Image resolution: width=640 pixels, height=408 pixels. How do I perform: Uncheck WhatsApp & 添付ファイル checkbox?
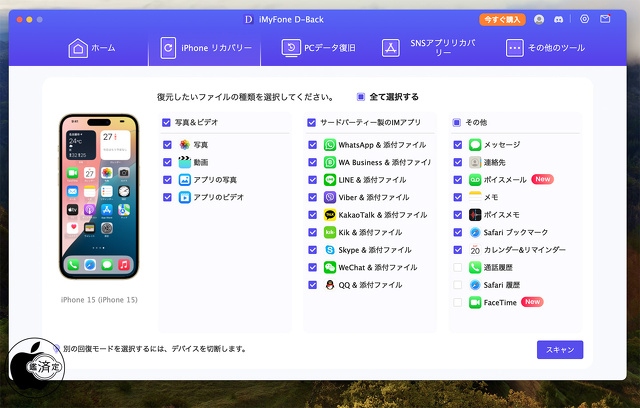tap(313, 145)
